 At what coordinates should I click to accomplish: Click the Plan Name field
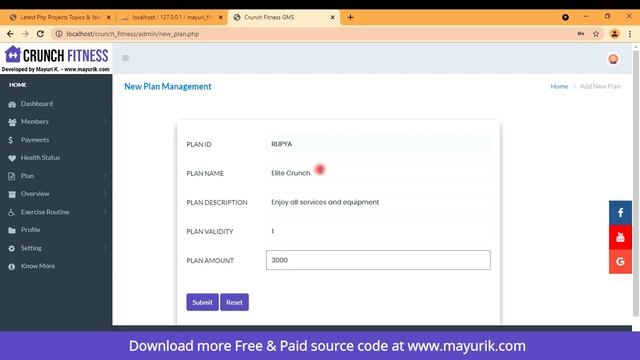click(x=378, y=173)
